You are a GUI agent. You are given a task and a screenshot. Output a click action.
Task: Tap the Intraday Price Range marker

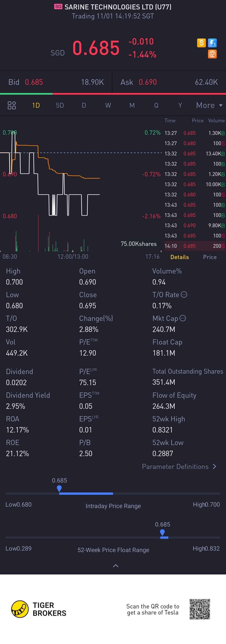click(x=59, y=489)
